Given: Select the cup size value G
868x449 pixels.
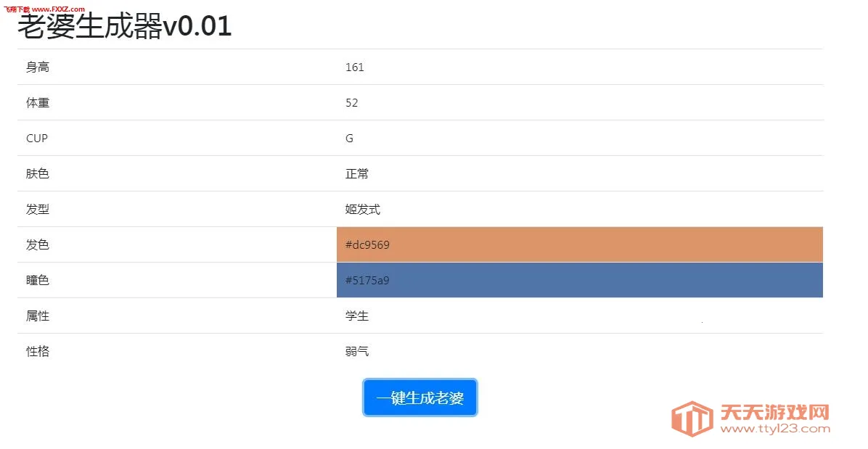Looking at the screenshot, I should coord(348,138).
